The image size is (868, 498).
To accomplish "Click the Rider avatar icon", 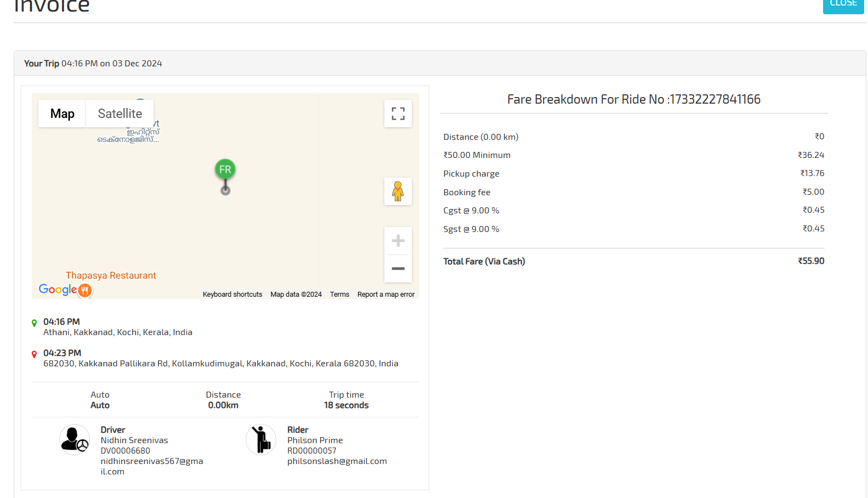I will click(261, 440).
